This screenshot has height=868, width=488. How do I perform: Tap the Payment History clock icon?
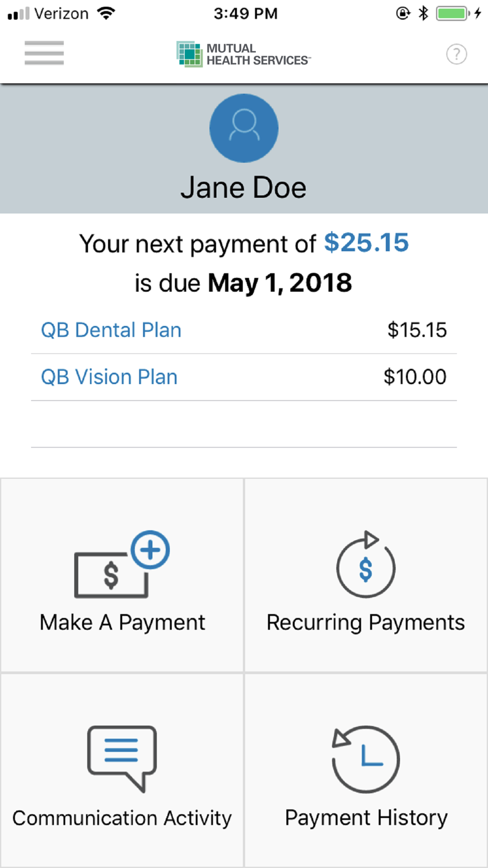tap(366, 759)
